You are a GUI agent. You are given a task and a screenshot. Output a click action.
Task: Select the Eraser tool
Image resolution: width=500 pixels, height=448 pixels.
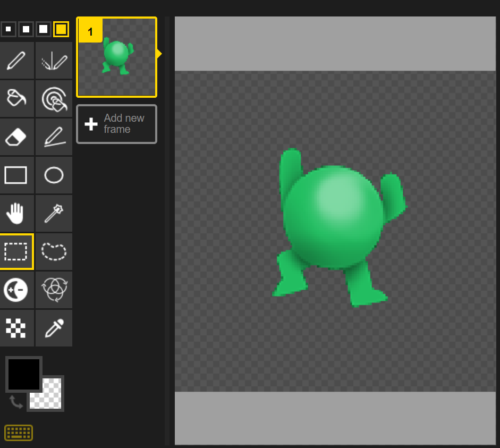pos(16,137)
